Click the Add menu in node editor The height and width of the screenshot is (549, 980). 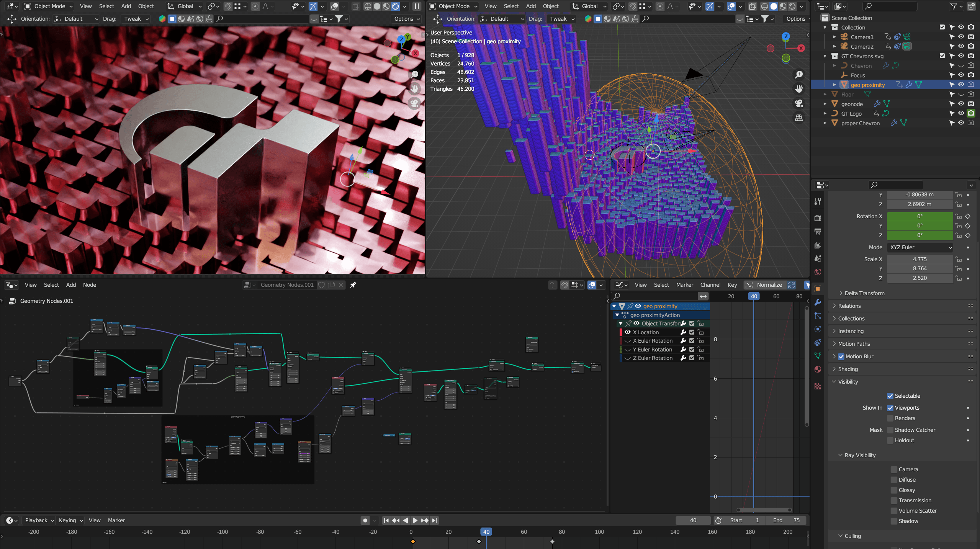[x=70, y=285]
